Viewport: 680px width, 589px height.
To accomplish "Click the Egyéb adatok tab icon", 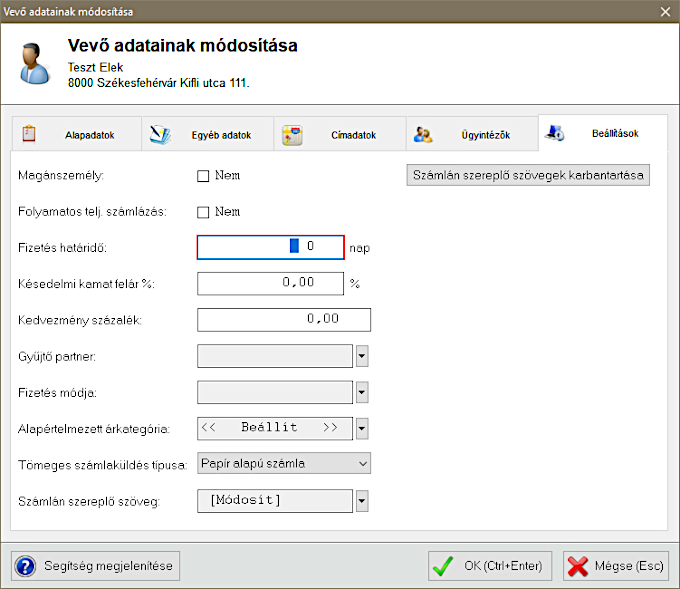I will pos(160,135).
